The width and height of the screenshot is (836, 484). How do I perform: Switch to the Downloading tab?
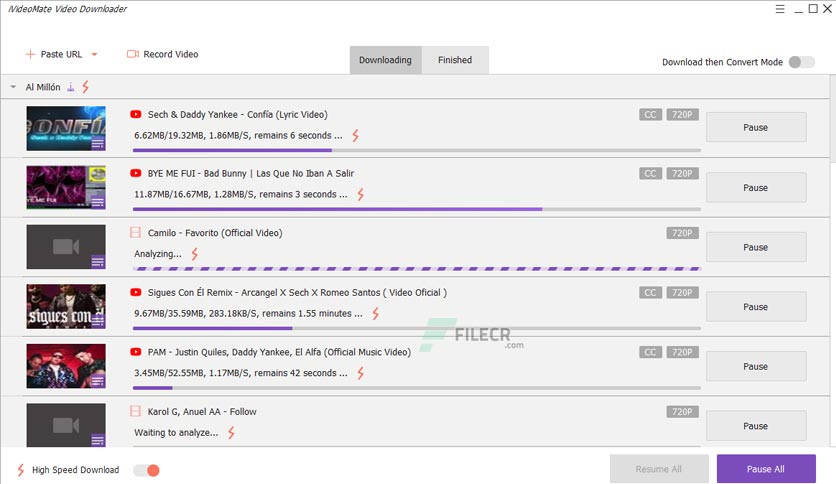point(385,60)
